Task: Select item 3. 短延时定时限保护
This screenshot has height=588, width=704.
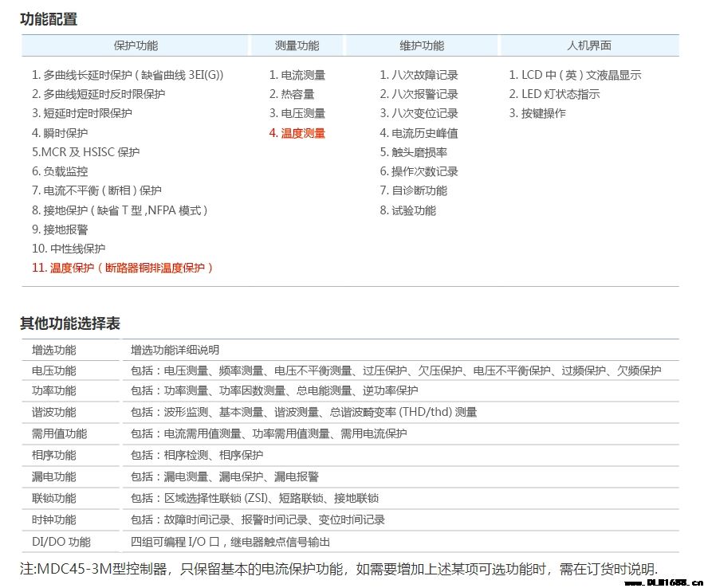Action: click(81, 113)
